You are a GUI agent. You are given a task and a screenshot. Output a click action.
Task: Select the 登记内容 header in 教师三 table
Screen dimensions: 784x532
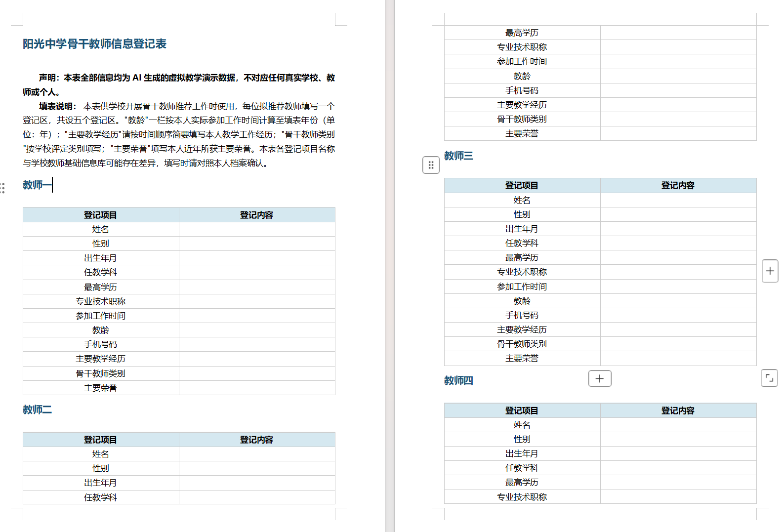coord(678,185)
